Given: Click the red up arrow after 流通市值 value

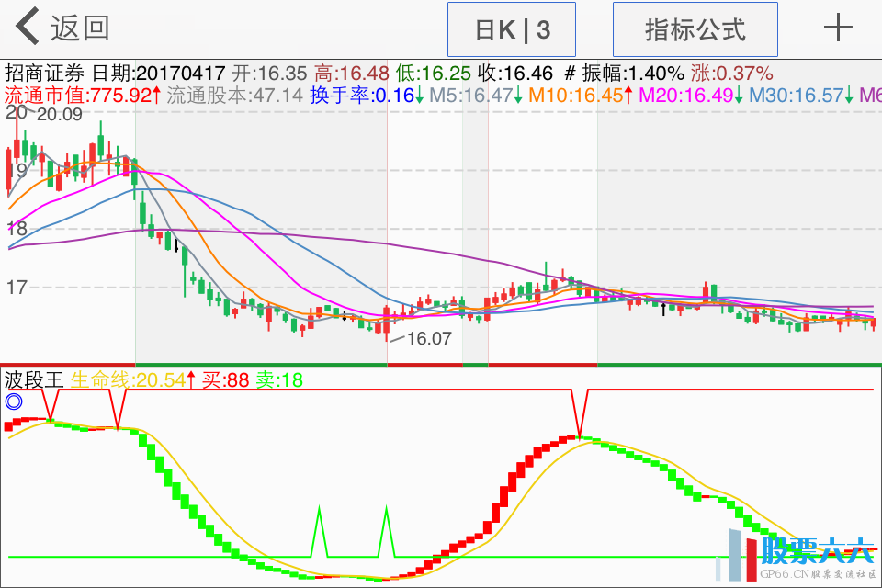Looking at the screenshot, I should pos(157,95).
